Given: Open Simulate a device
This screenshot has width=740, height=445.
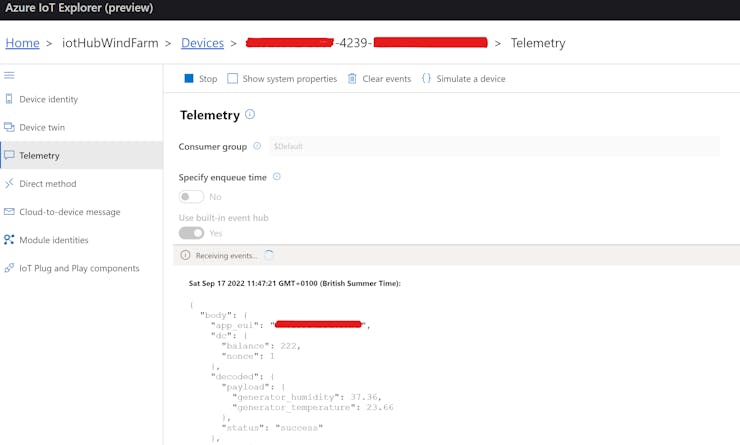Looking at the screenshot, I should coord(463,78).
